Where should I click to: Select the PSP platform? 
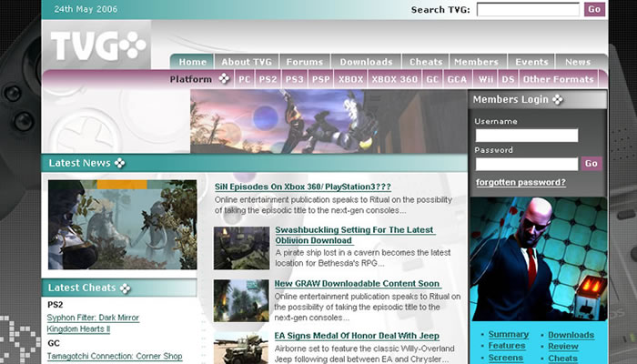(x=321, y=79)
